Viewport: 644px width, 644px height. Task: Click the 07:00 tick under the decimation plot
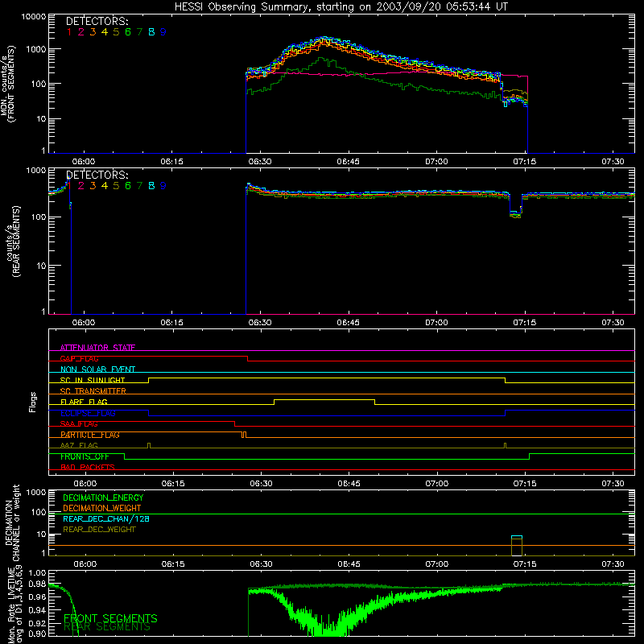click(x=437, y=564)
